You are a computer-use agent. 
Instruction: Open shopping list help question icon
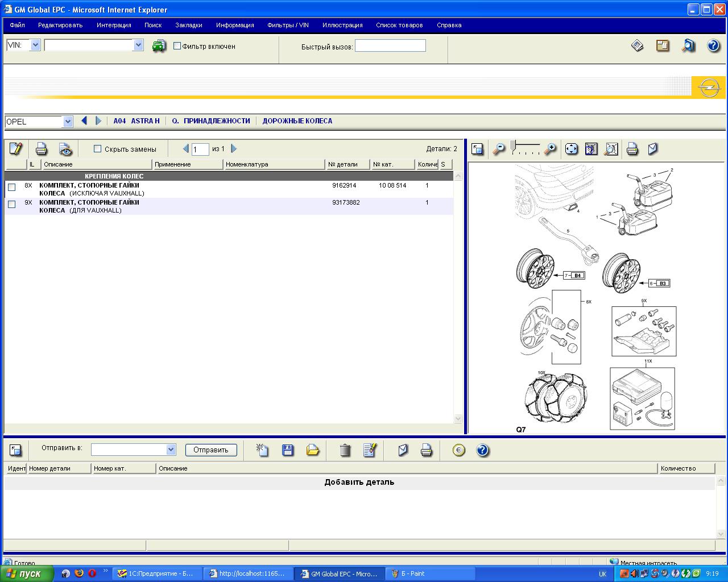point(482,450)
